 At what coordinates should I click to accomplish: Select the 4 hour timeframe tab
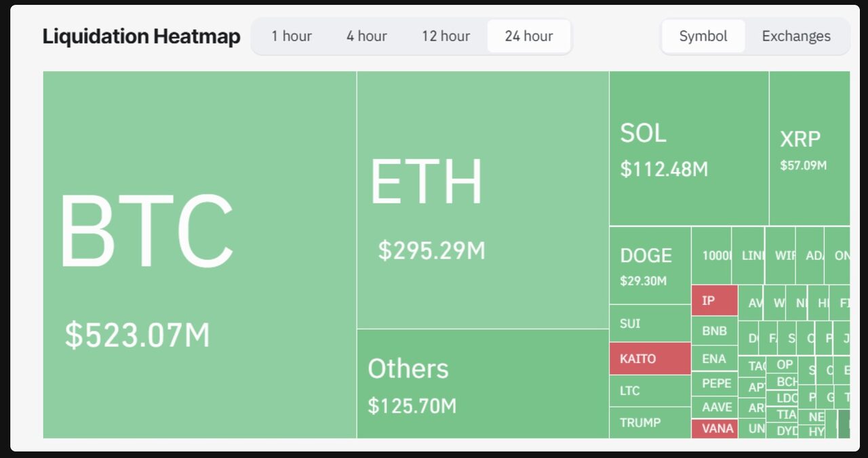[x=366, y=36]
